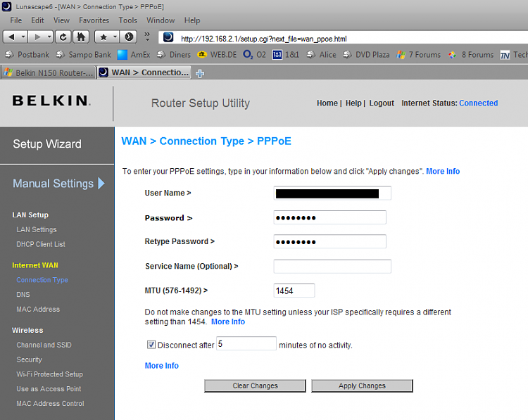This screenshot has height=420, width=528.
Task: Click the Service Name (Optional) field
Action: 332,266
